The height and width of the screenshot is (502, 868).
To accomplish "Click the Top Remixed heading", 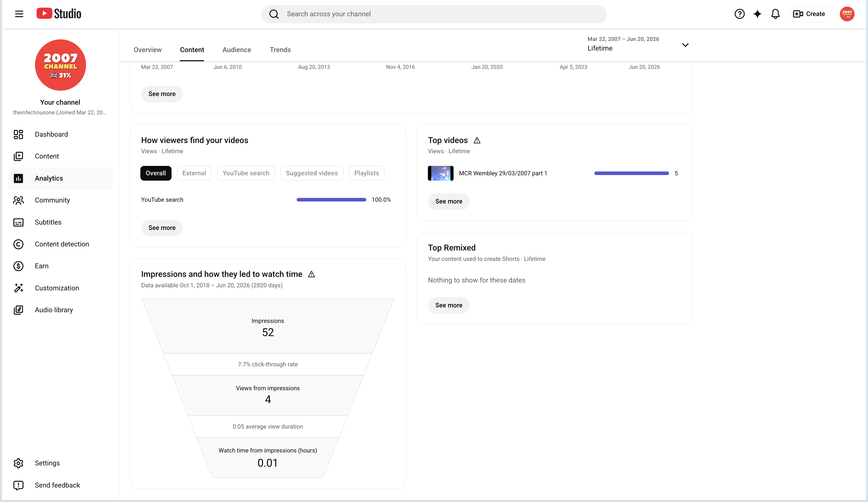I will [452, 248].
